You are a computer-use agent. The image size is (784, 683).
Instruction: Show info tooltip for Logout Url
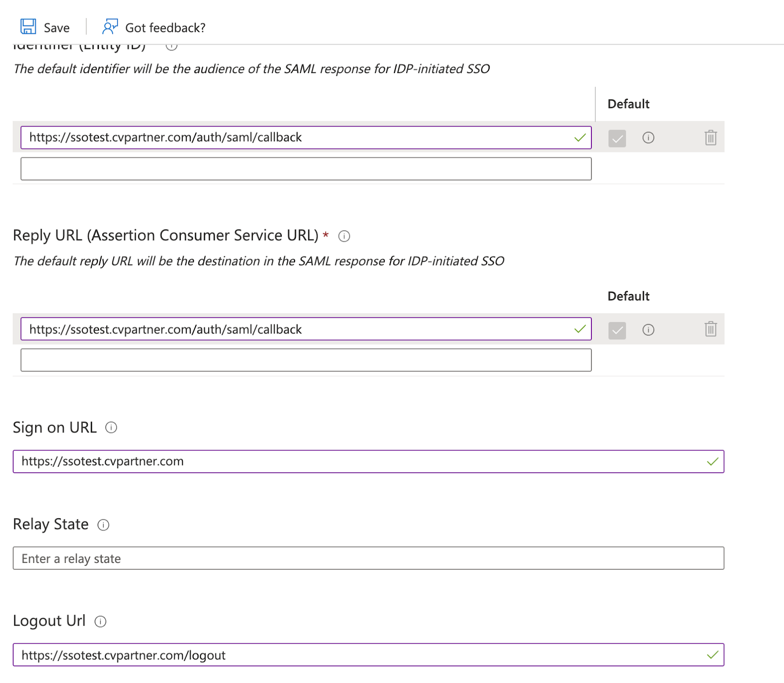100,622
